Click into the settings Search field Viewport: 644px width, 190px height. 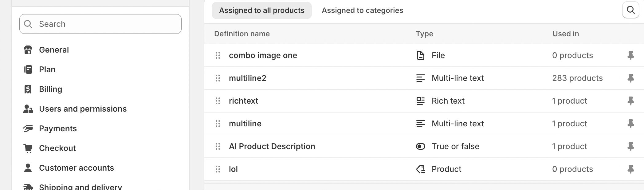tap(104, 24)
